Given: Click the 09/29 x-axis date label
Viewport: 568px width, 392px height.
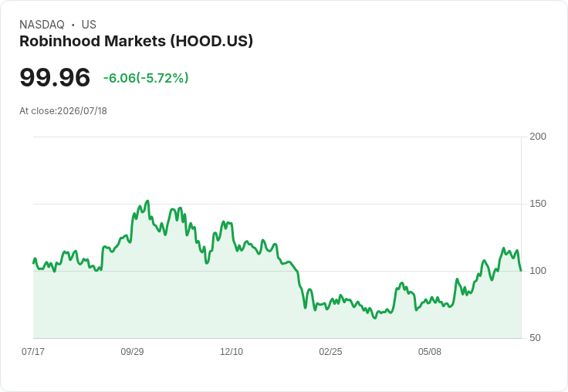Looking at the screenshot, I should pyautogui.click(x=132, y=351).
